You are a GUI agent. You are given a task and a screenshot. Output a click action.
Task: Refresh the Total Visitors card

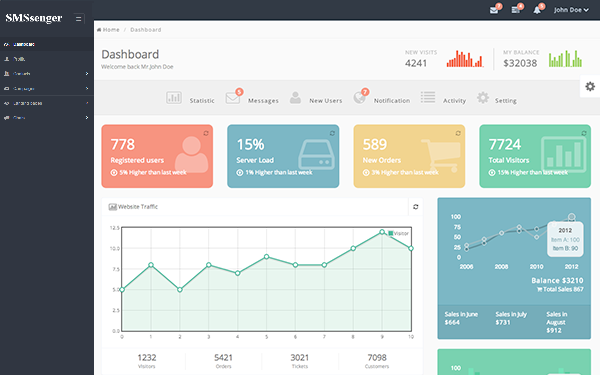coord(584,133)
